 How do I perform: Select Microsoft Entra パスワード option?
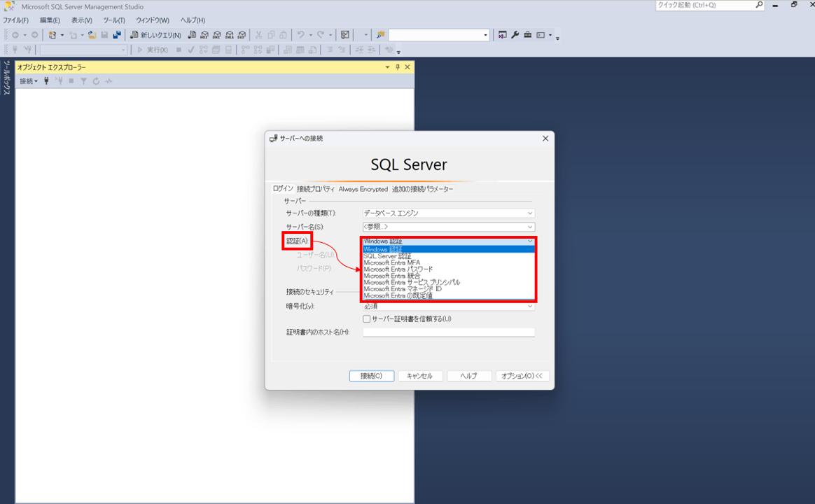pos(449,269)
